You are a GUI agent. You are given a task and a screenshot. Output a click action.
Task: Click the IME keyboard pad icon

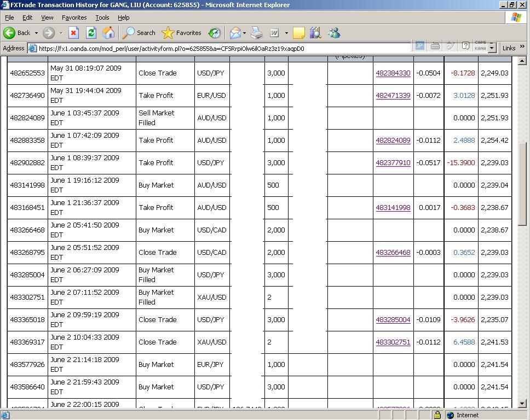pos(435,45)
